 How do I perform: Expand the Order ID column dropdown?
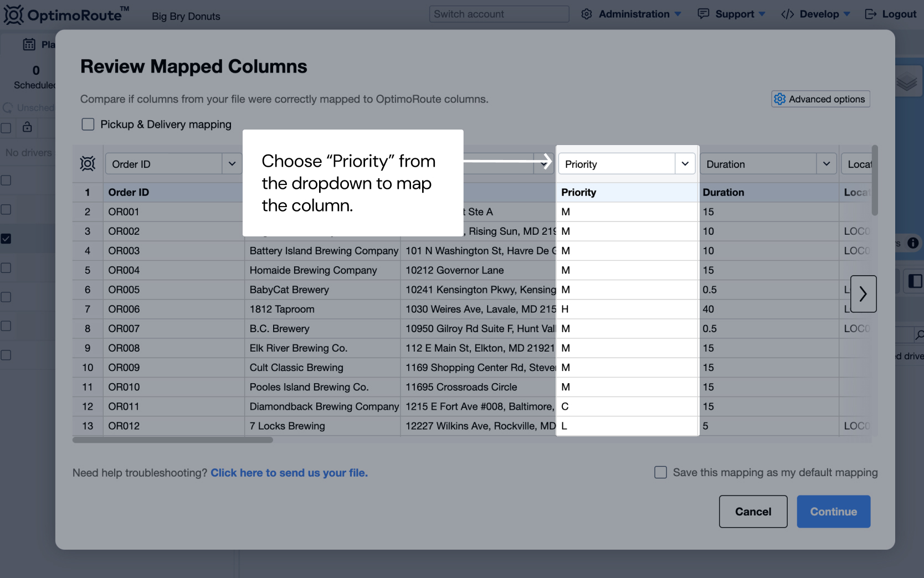click(232, 164)
